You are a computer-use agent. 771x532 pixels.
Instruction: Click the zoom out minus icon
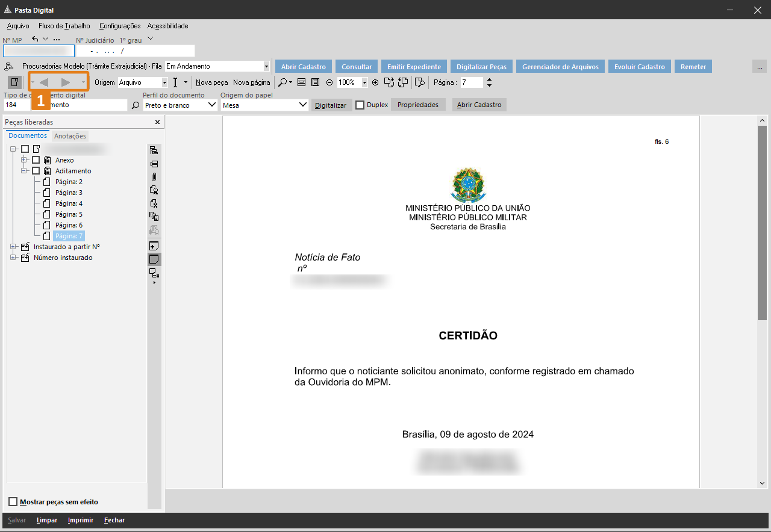point(329,82)
